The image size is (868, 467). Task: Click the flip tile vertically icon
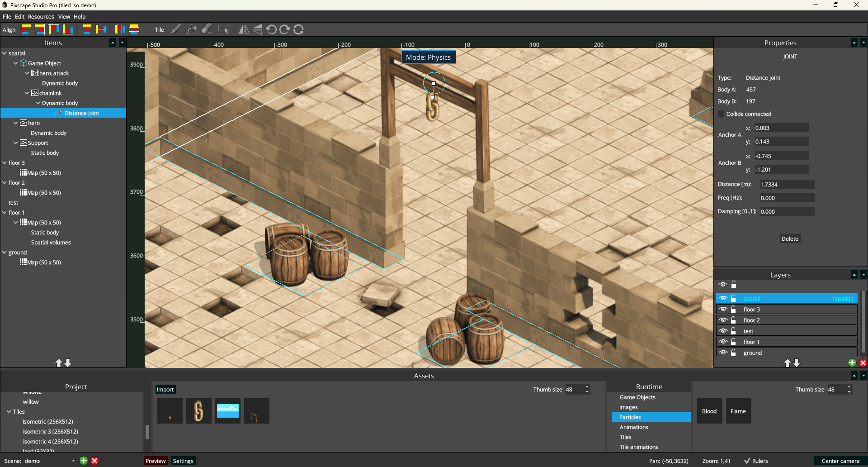click(257, 29)
